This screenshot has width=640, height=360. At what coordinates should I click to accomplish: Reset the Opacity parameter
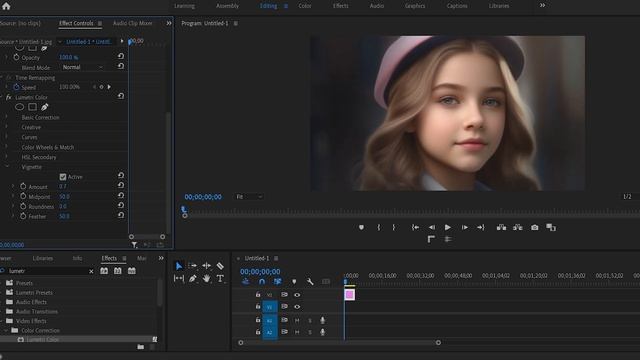click(x=121, y=56)
